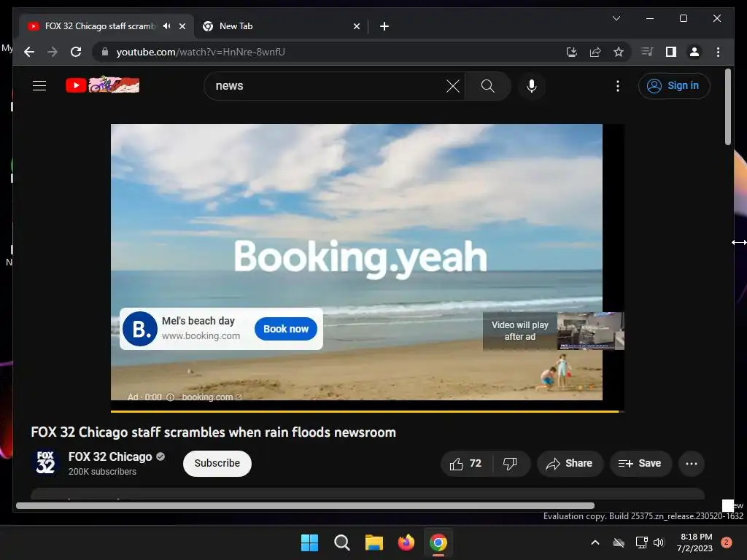Open Chrome's three-dot menu
Screen dimensions: 747x560
(x=718, y=52)
